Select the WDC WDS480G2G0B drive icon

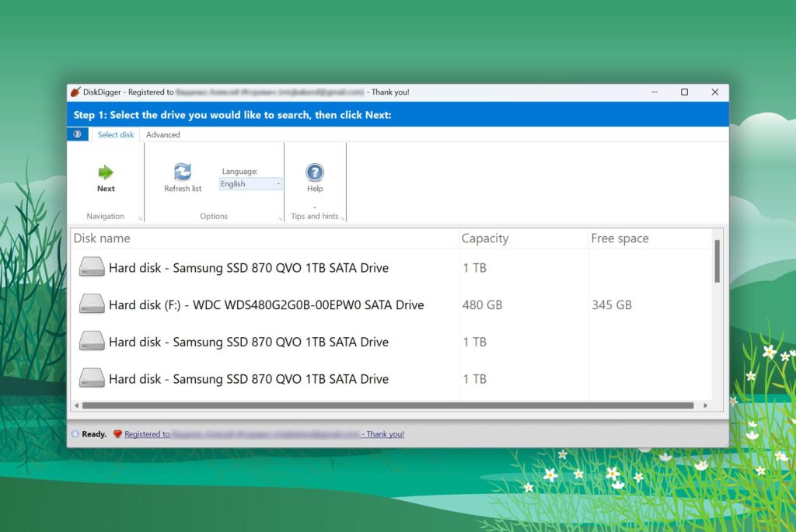point(92,304)
